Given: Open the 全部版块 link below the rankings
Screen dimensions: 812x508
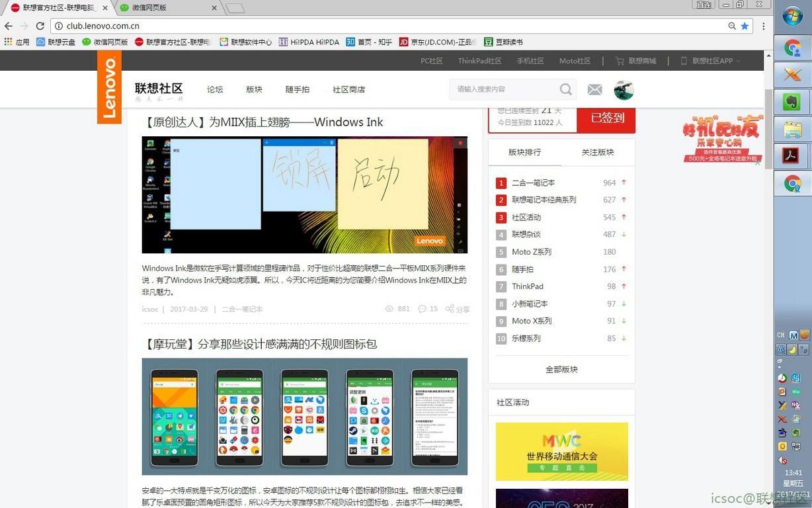Looking at the screenshot, I should pos(561,369).
